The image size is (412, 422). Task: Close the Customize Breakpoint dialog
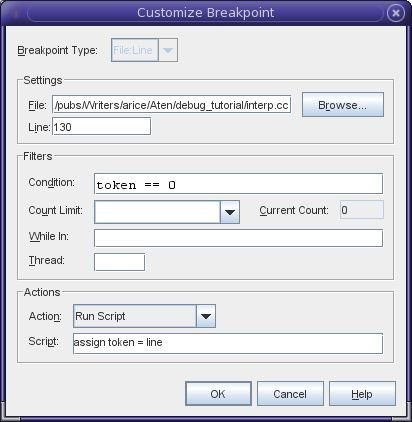point(396,13)
